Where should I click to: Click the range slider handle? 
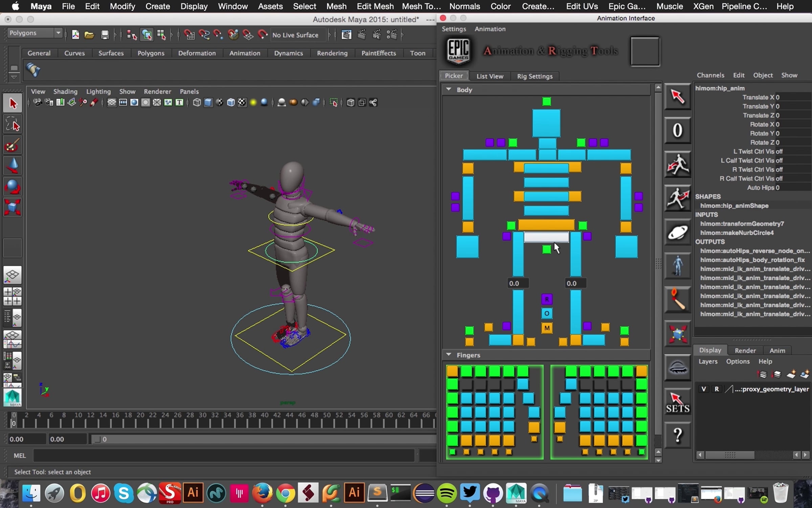97,439
